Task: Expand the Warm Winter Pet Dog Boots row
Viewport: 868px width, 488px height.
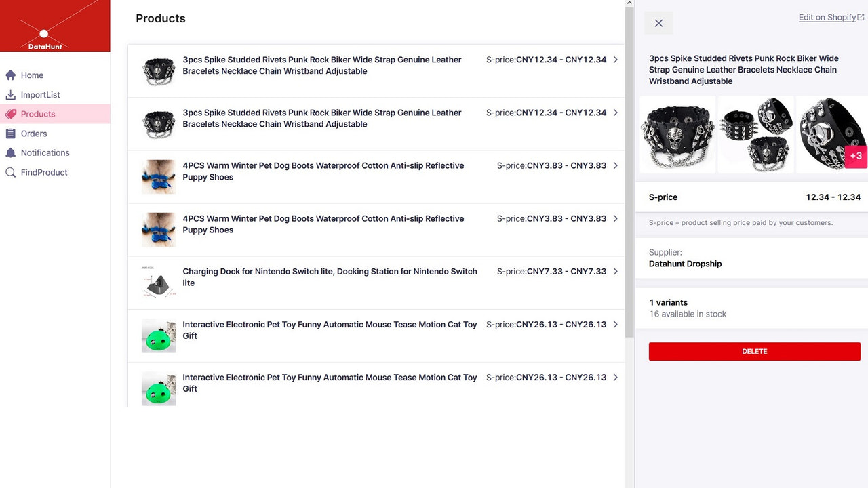Action: point(615,165)
